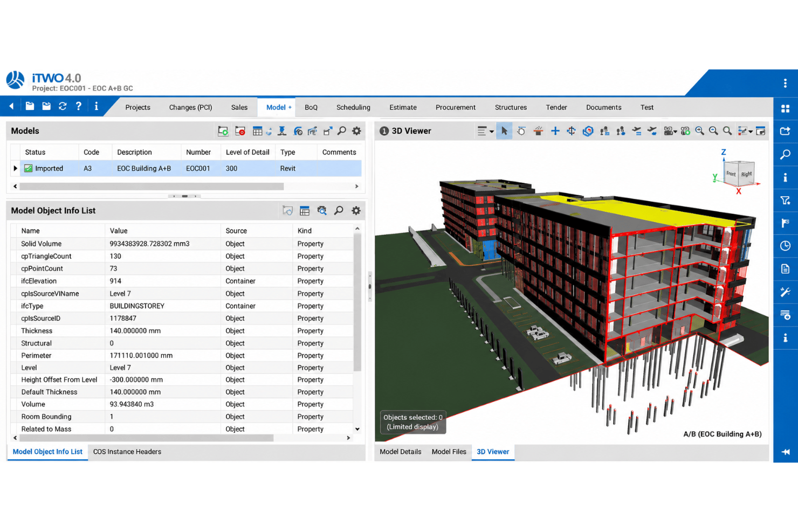Open the Scheduling module tab
This screenshot has height=532, width=798.
(353, 107)
